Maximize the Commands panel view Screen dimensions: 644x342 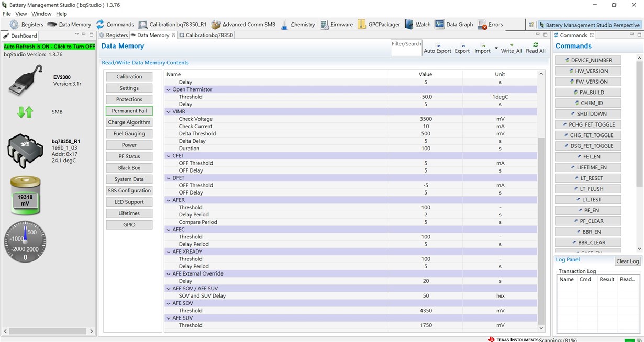[639, 35]
